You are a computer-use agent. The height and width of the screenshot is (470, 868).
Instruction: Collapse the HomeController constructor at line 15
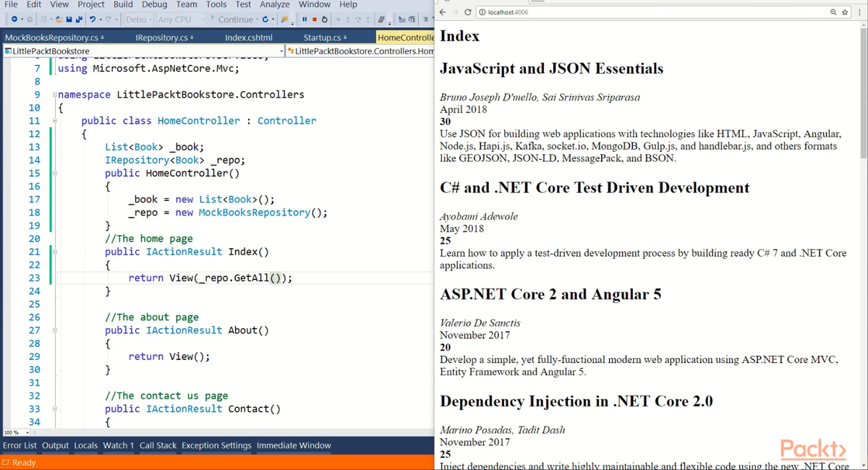coord(55,174)
